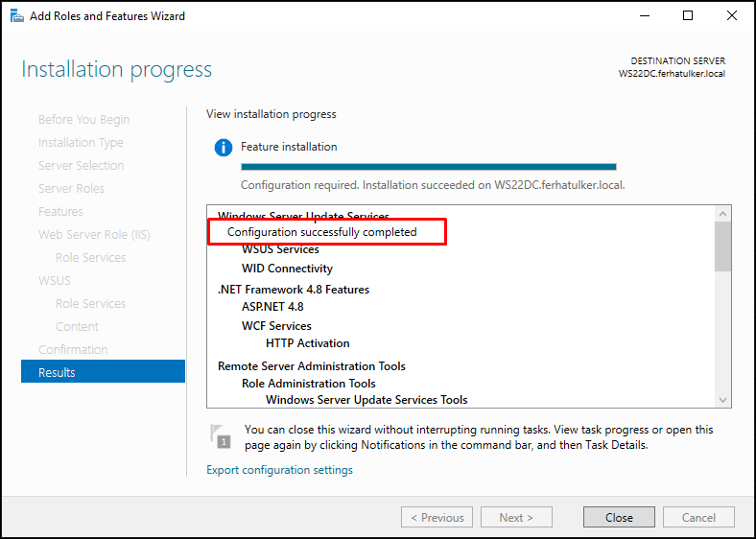
Task: Click Windows Server Update Services Tools entry
Action: point(366,400)
